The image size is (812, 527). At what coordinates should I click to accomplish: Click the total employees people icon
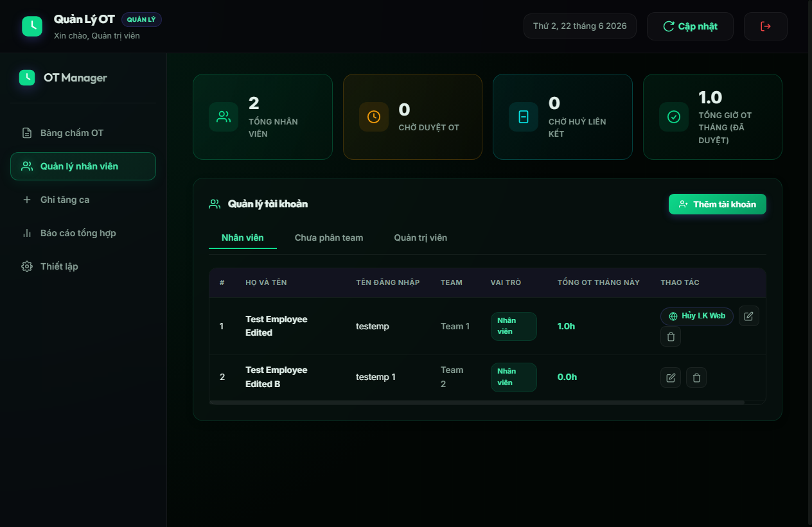tap(224, 117)
